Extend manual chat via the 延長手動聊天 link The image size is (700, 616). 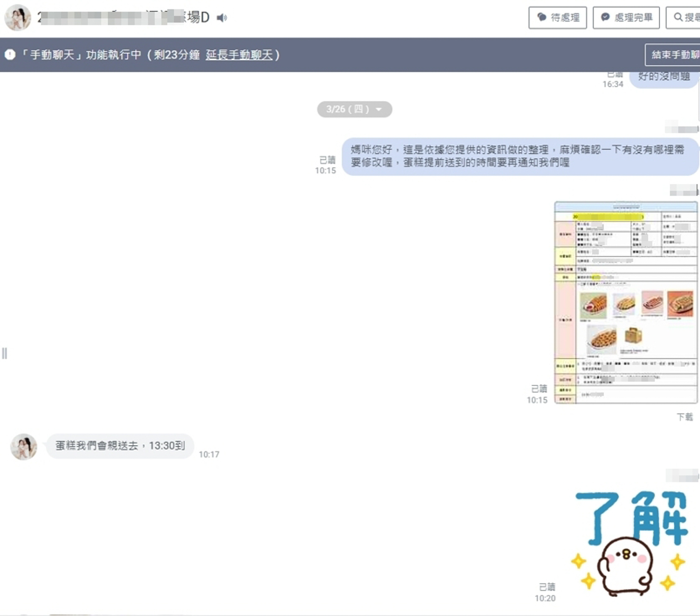(239, 55)
